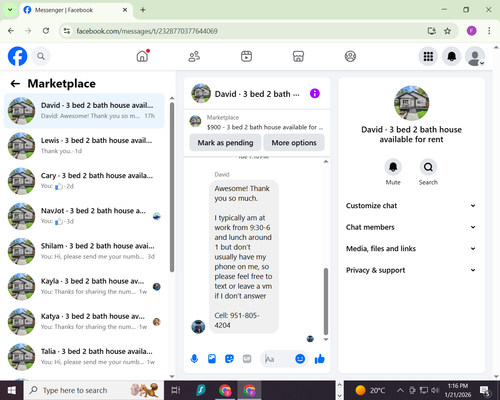The width and height of the screenshot is (500, 400).
Task: Open the Talia conversation in list
Action: 84,357
